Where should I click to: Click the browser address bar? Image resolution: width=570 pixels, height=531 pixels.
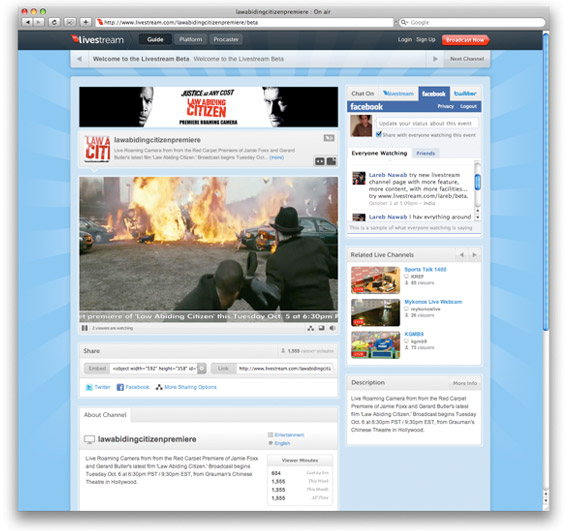point(244,22)
